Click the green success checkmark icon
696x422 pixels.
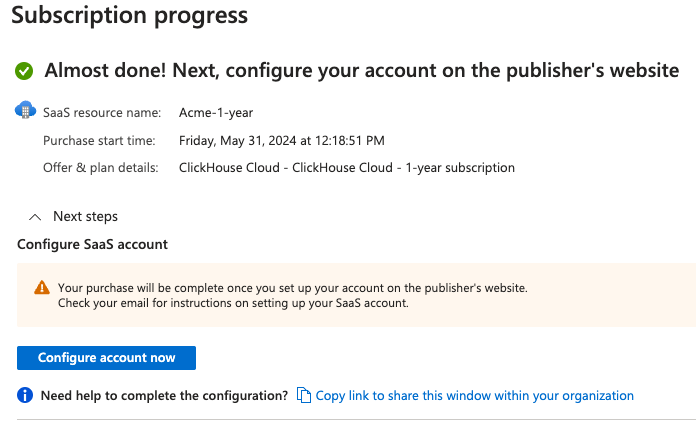point(25,71)
